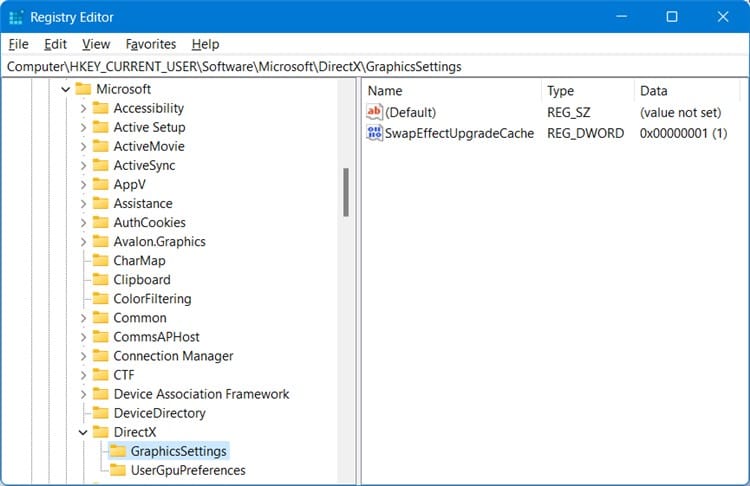Screen dimensions: 750x486
Task: Click the Type column header
Action: click(x=588, y=90)
